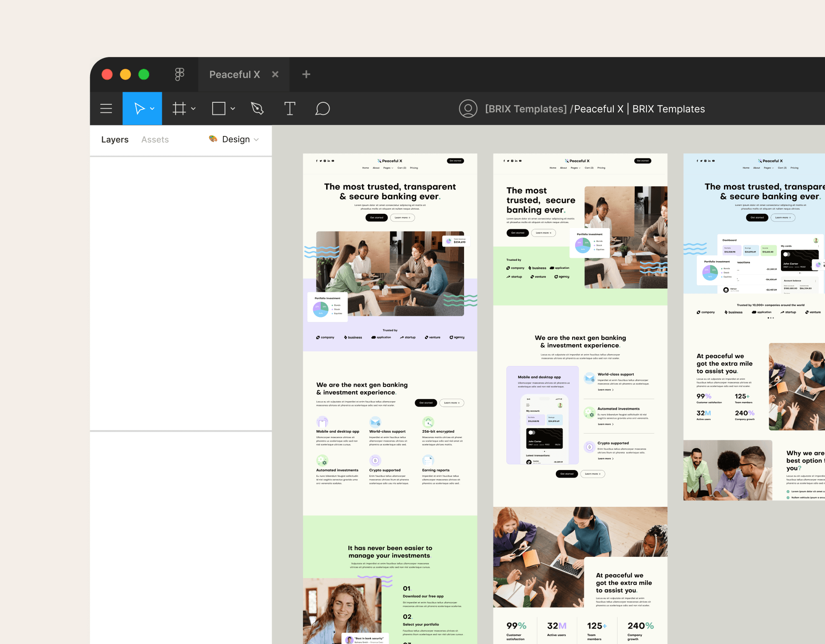The height and width of the screenshot is (644, 825).
Task: Click the user avatar in the top bar
Action: tap(468, 109)
